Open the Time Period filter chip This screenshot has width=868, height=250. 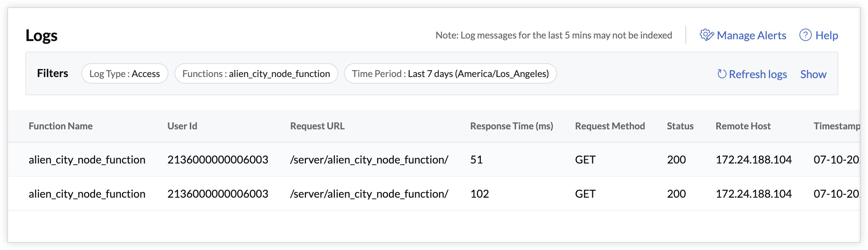pos(450,74)
